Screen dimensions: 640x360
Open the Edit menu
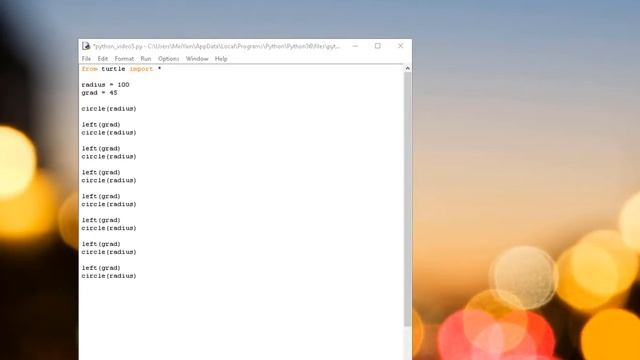pos(102,59)
